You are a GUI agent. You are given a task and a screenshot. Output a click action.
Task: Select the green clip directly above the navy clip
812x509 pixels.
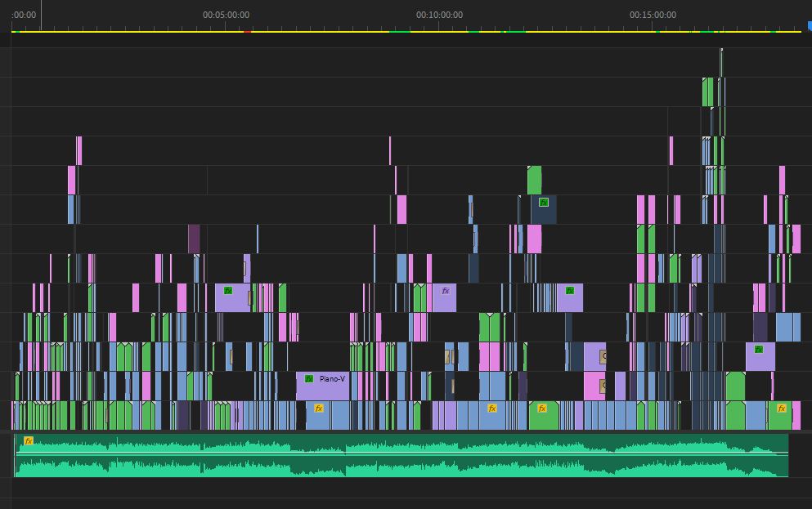pyautogui.click(x=534, y=180)
